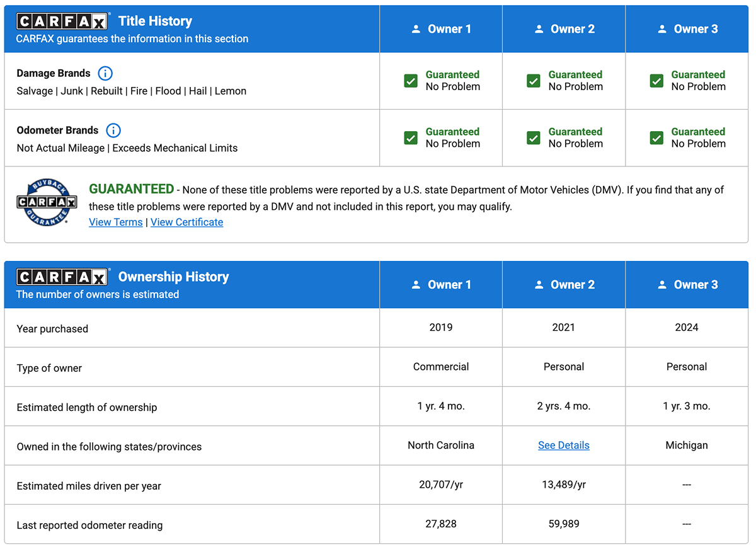Click Owner 3's Personal owner type cell

[x=687, y=366]
